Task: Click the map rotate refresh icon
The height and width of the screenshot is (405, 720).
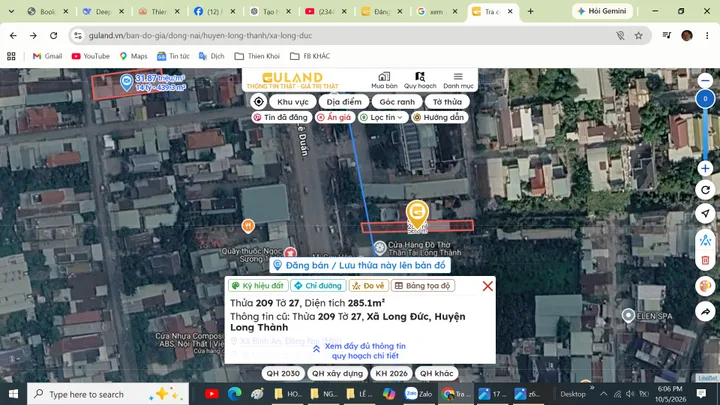Action: pyautogui.click(x=705, y=190)
